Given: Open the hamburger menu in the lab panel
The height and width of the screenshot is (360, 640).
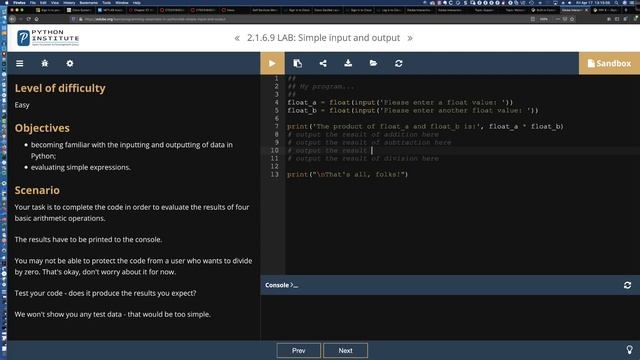Looking at the screenshot, I should click(20, 63).
